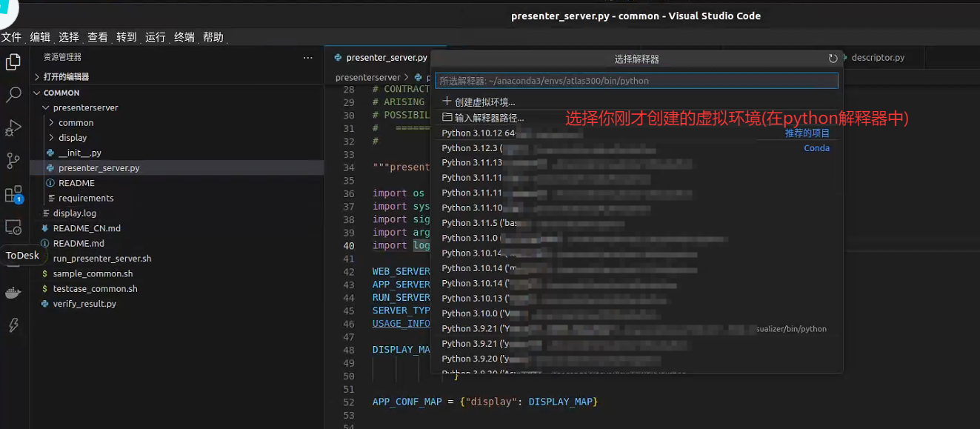Open the 编辑 menu
Image resolution: width=980 pixels, height=429 pixels.
(x=40, y=37)
